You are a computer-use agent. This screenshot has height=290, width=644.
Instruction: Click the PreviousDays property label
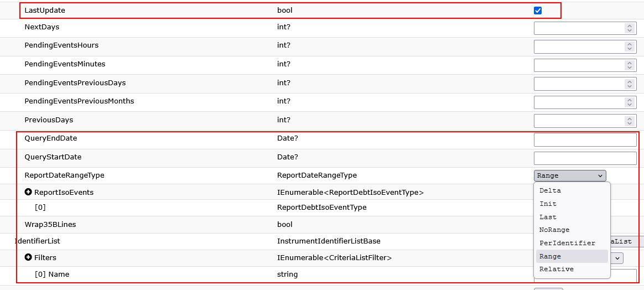tap(49, 120)
